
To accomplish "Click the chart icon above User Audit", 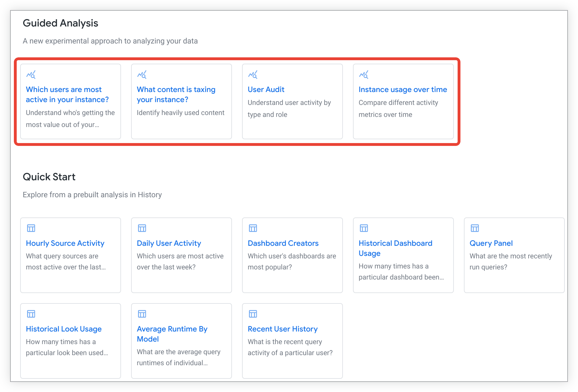I will (253, 75).
